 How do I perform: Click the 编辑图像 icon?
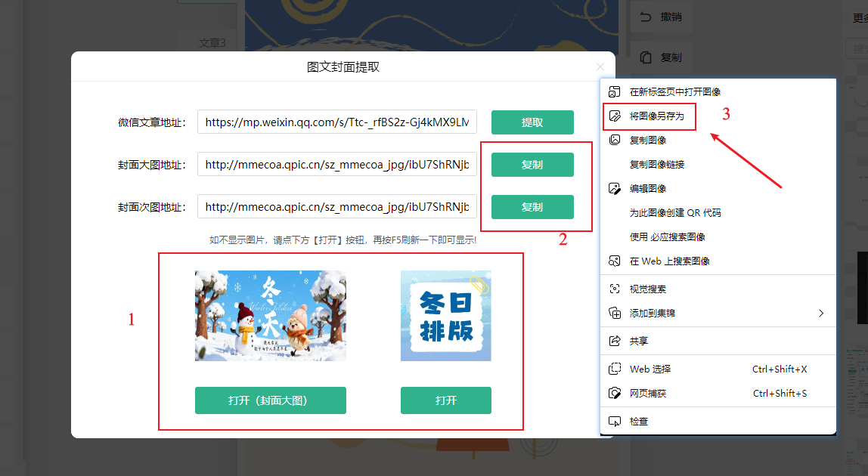coord(615,188)
